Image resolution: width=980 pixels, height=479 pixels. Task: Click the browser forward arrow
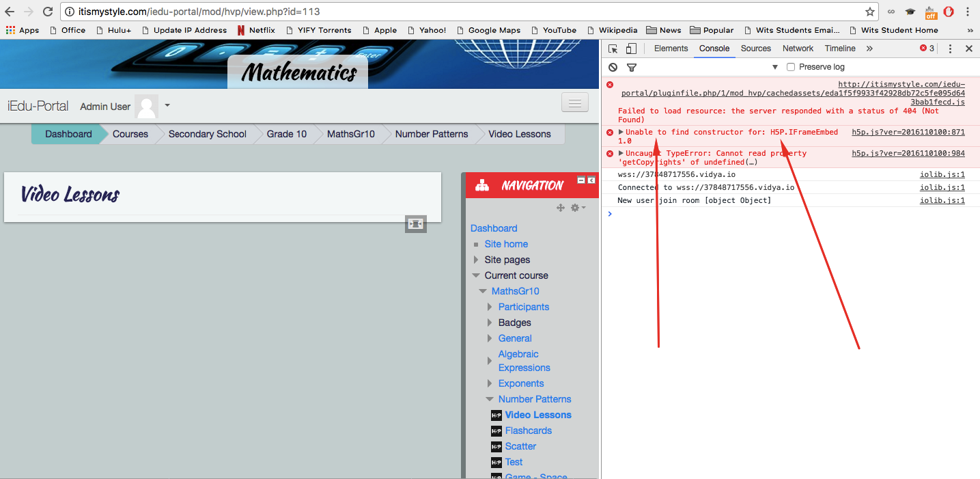[x=29, y=12]
